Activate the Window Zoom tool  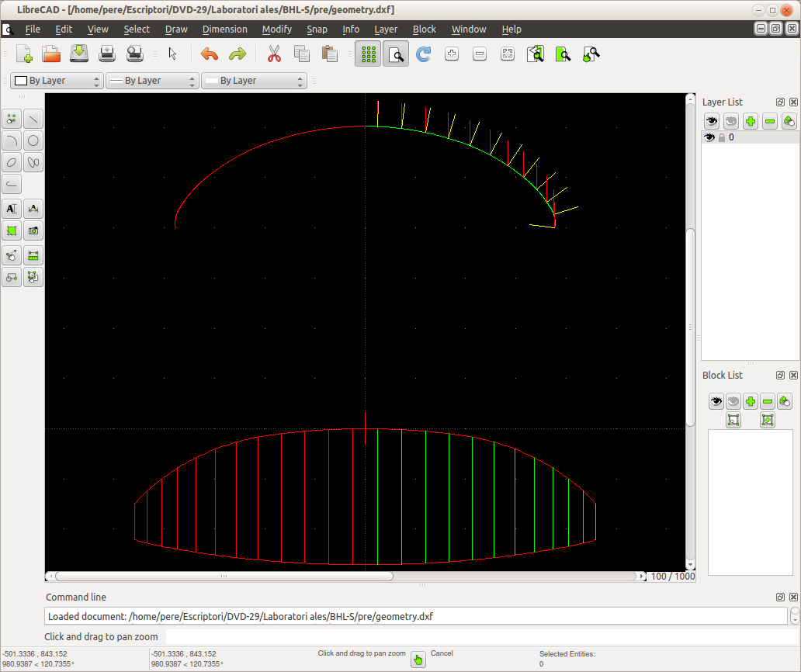pyautogui.click(x=563, y=54)
